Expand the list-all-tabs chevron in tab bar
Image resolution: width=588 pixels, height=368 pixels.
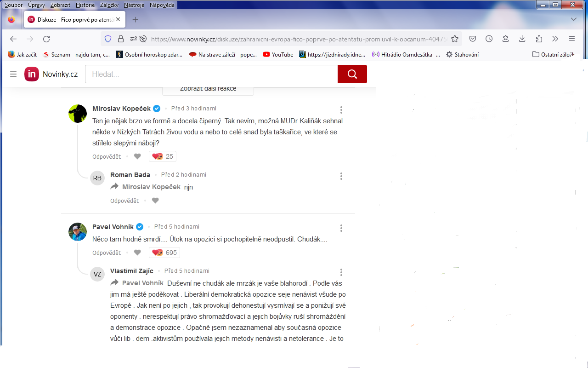(x=573, y=19)
